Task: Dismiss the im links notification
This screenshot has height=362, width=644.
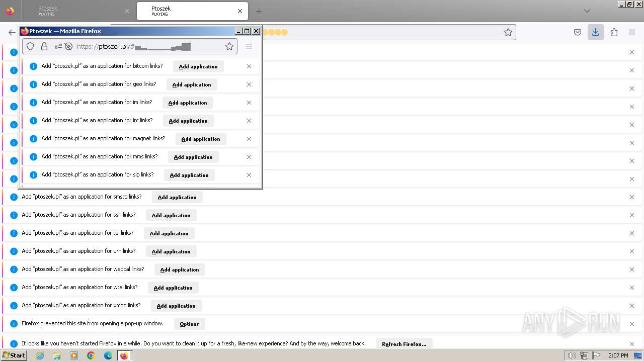Action: 249,103
